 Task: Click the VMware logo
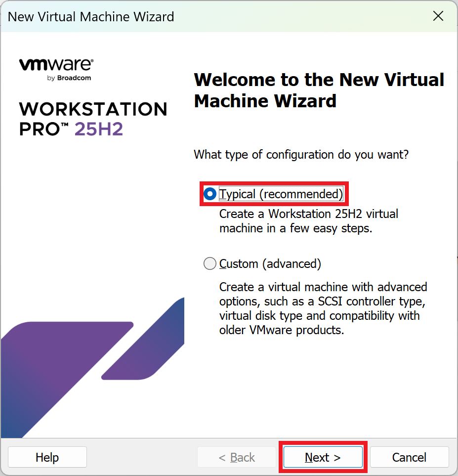tap(56, 65)
